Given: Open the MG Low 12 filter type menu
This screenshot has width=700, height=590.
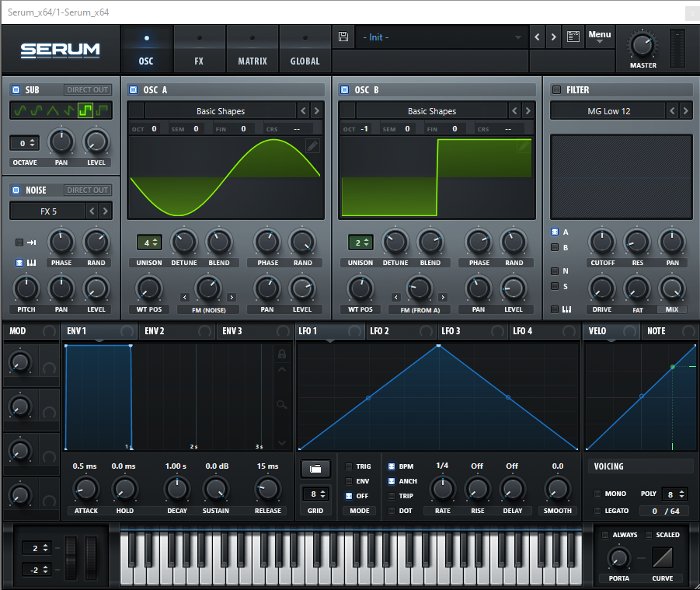Looking at the screenshot, I should pyautogui.click(x=608, y=110).
